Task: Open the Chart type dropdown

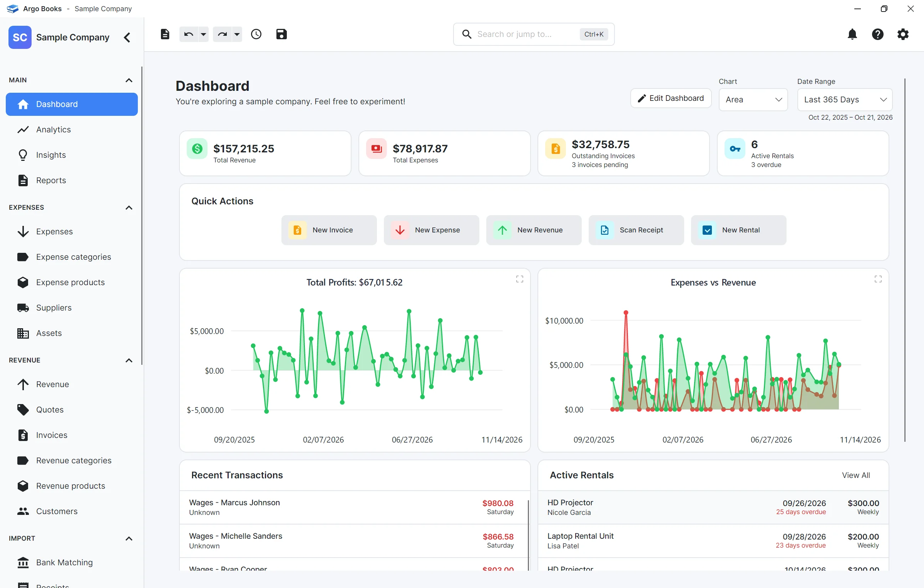Action: point(753,100)
